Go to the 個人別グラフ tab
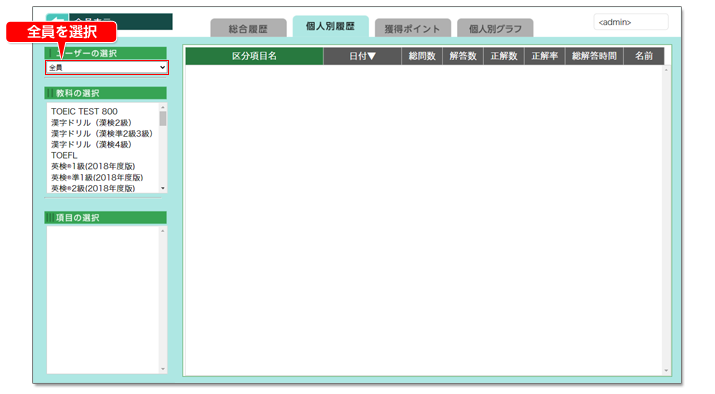The image size is (715, 394). click(495, 28)
